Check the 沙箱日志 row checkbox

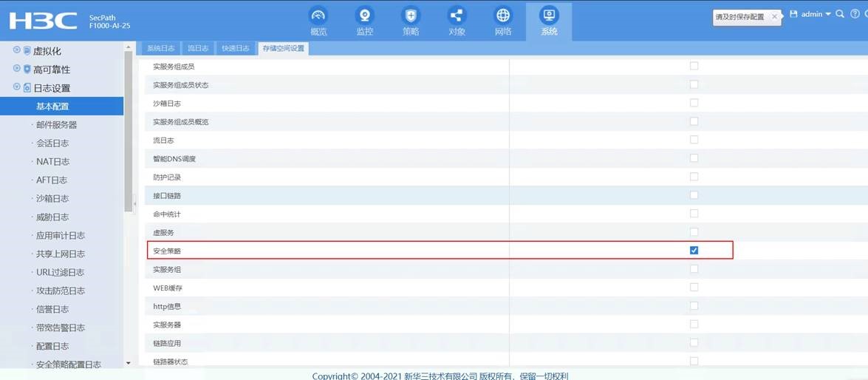pyautogui.click(x=694, y=103)
